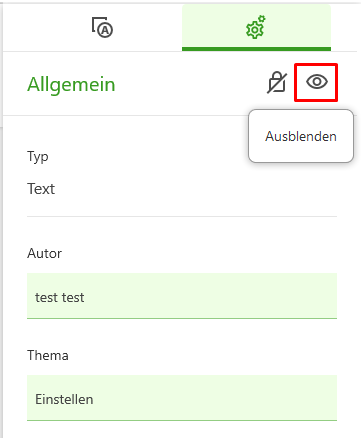This screenshot has height=438, width=361.
Task: Select the green gear settings tab
Action: click(256, 27)
